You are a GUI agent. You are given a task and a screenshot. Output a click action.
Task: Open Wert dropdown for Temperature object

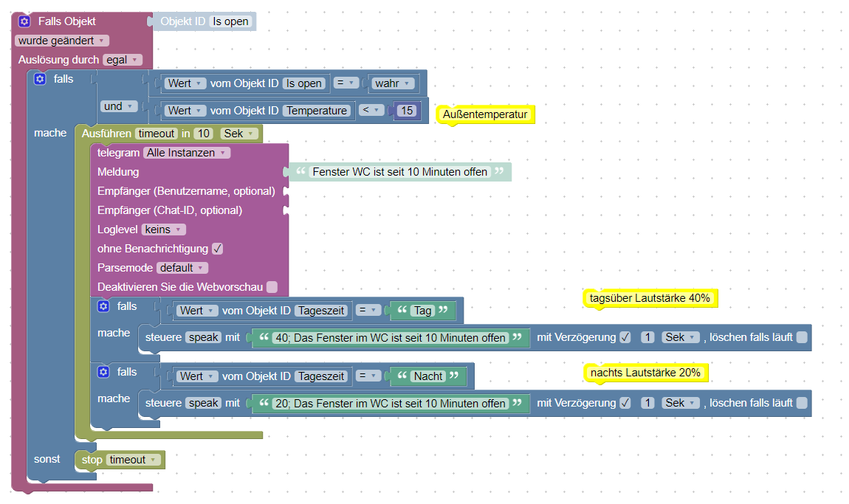tap(185, 111)
